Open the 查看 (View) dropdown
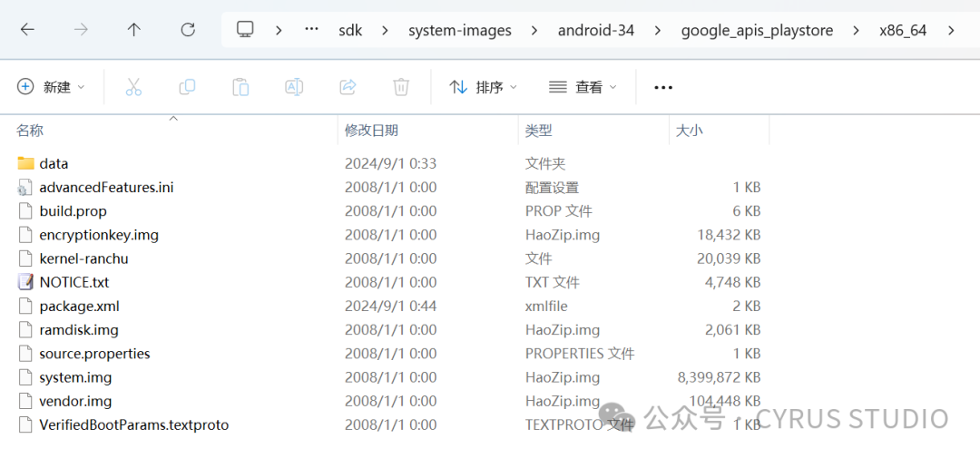 [583, 87]
